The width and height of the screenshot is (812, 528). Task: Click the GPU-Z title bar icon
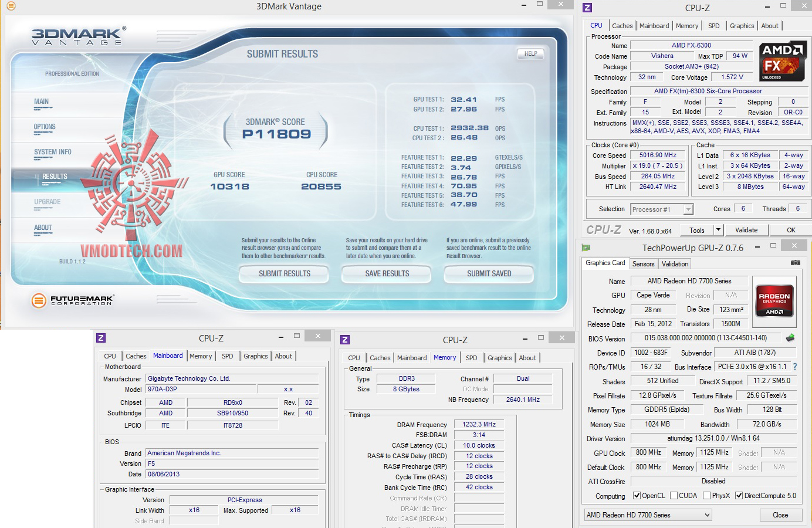click(586, 248)
